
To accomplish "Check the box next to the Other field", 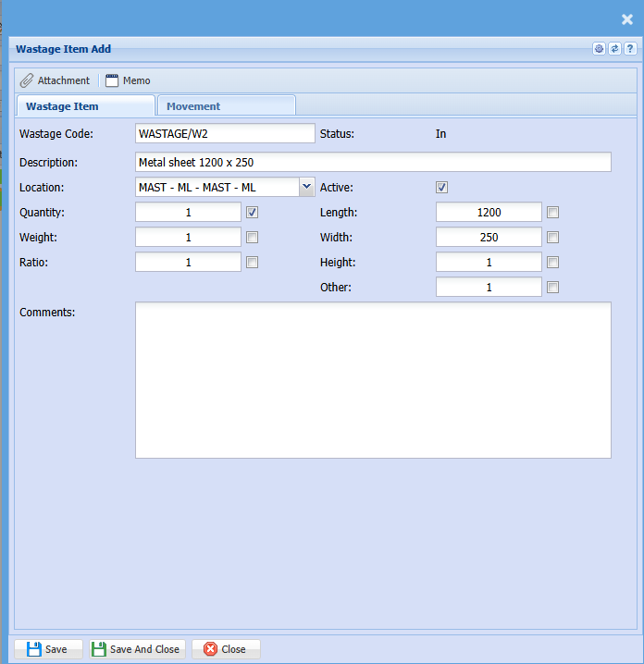I will point(553,288).
